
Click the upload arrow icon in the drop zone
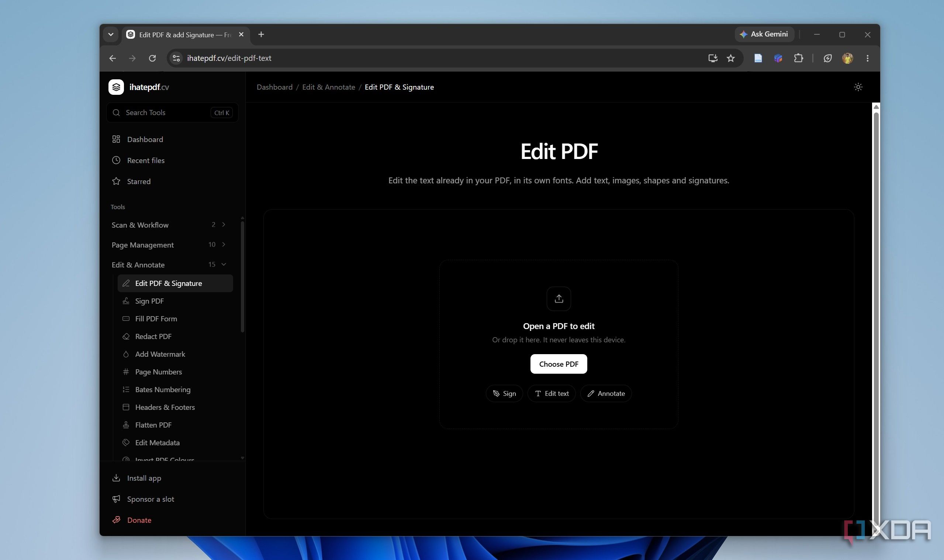click(x=559, y=299)
